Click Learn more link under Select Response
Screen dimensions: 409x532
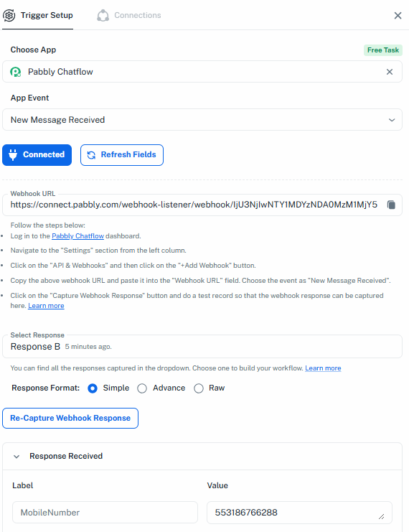coord(323,368)
